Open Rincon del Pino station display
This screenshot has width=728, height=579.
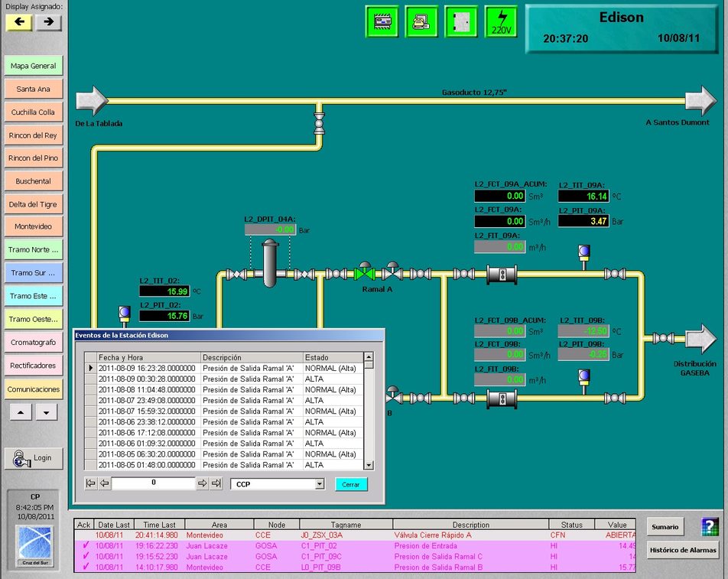(x=34, y=158)
